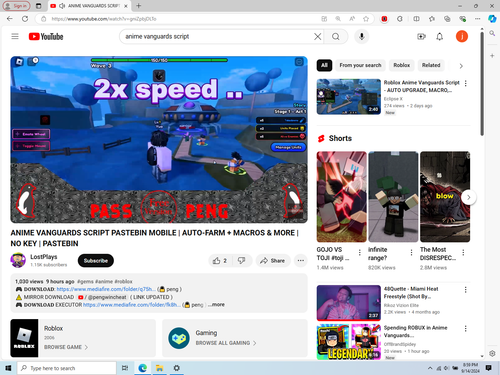The width and height of the screenshot is (500, 375).
Task: Open the red ad-blocker extension icon
Action: coord(384,19)
